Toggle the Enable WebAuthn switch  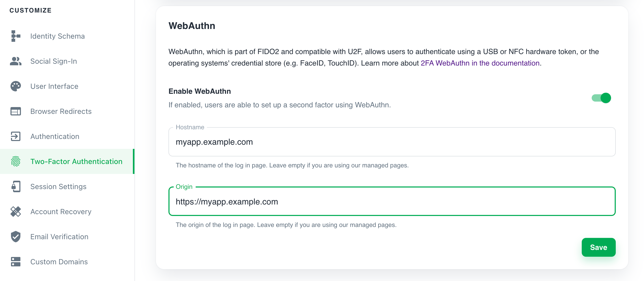(x=601, y=98)
